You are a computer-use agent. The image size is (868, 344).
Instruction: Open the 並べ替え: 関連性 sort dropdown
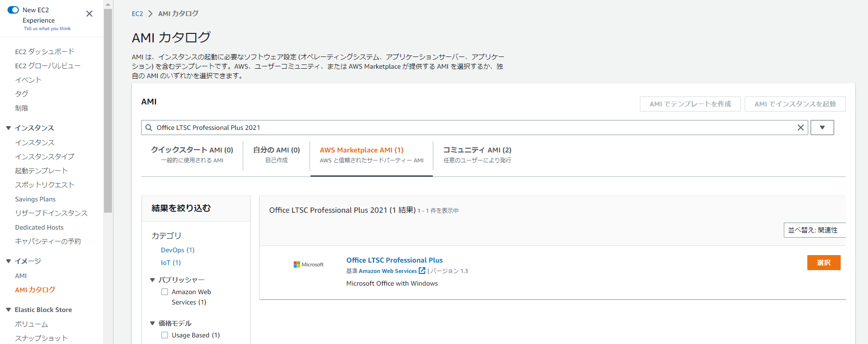815,230
